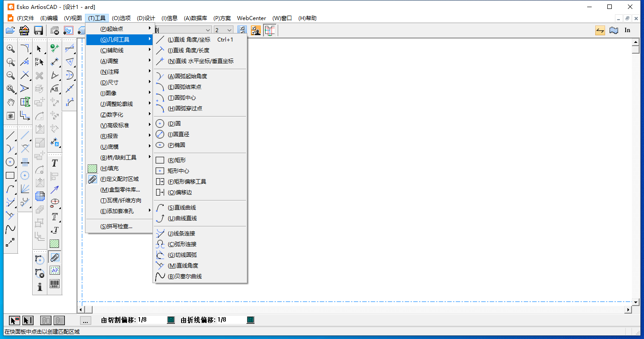This screenshot has height=339, width=644.
Task: Choose 贝塞尔曲线 from the submenu
Action: tap(188, 276)
